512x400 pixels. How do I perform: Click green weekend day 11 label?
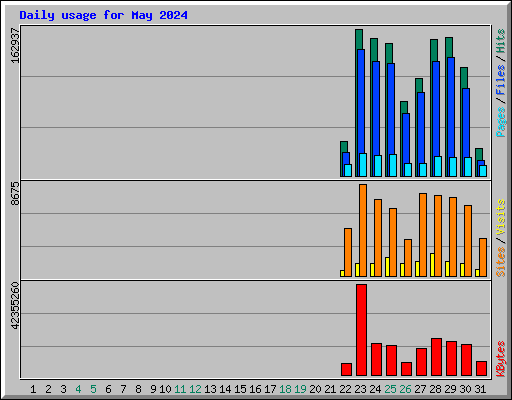[180, 389]
